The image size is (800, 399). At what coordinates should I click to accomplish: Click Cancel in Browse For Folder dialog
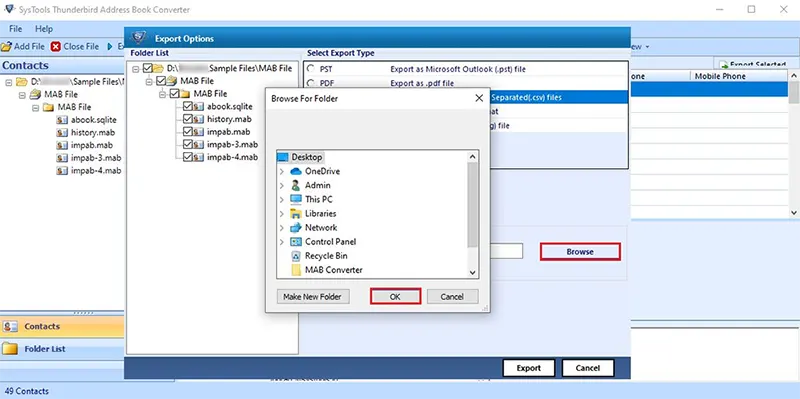coord(452,296)
